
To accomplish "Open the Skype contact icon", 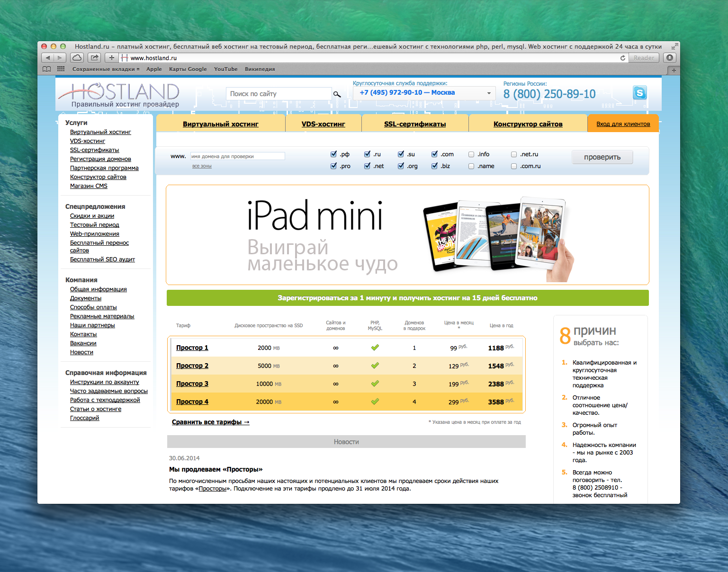I will click(x=640, y=93).
